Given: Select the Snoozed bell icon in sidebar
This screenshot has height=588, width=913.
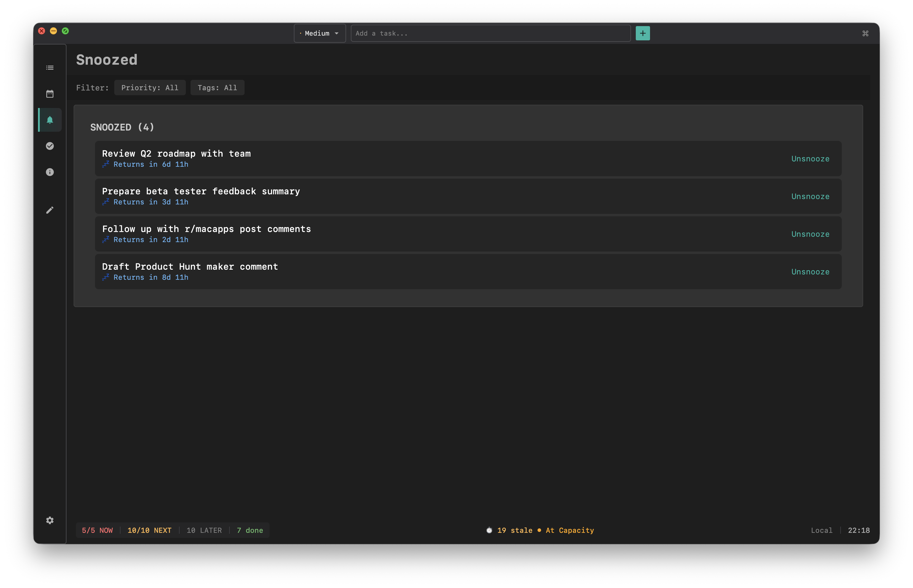Looking at the screenshot, I should click(x=50, y=120).
